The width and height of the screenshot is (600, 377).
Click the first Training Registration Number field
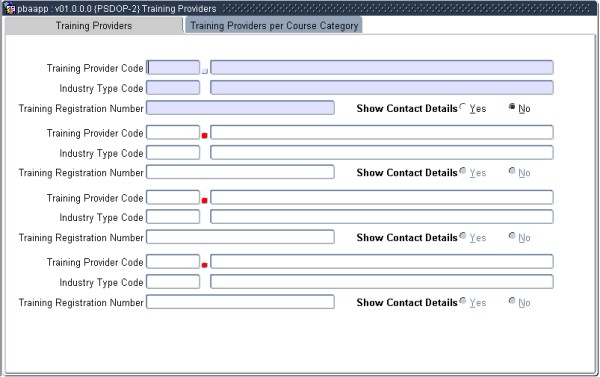coord(240,108)
